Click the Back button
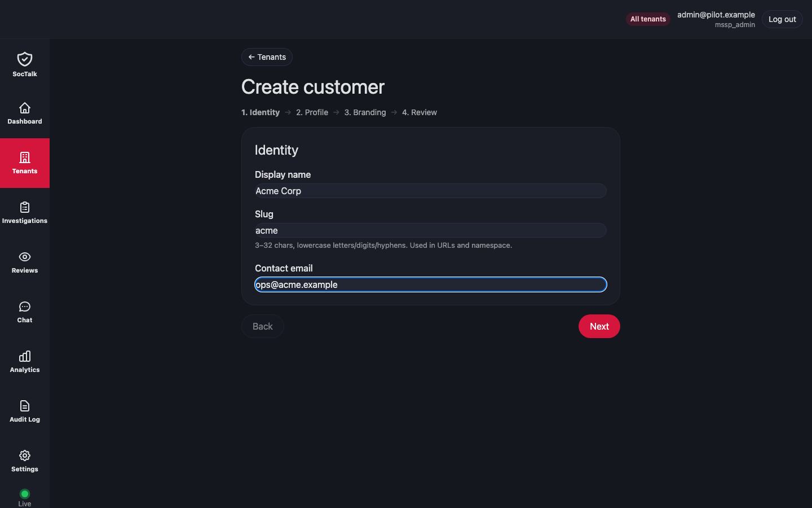Viewport: 812px width, 508px height. [263, 326]
